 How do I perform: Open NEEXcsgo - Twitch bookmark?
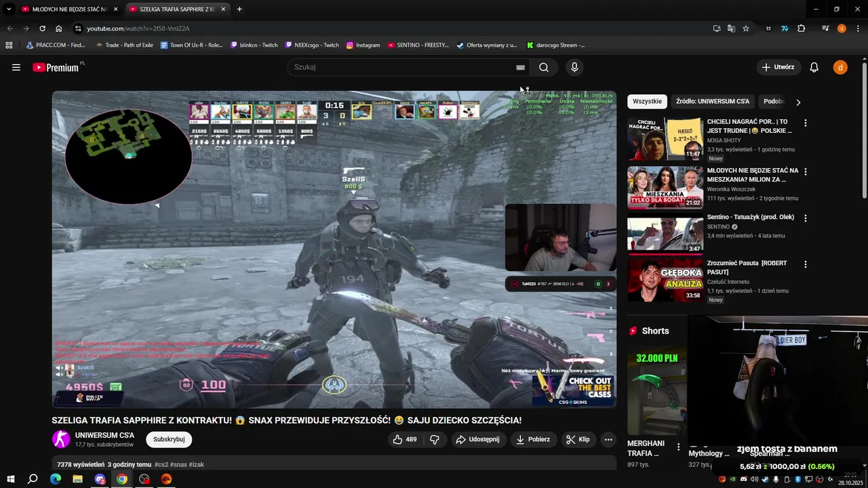pyautogui.click(x=312, y=45)
